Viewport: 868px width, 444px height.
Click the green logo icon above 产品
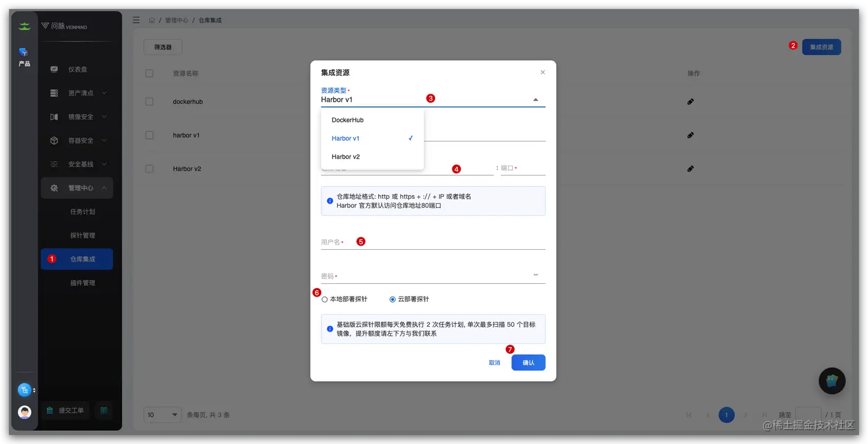(24, 26)
